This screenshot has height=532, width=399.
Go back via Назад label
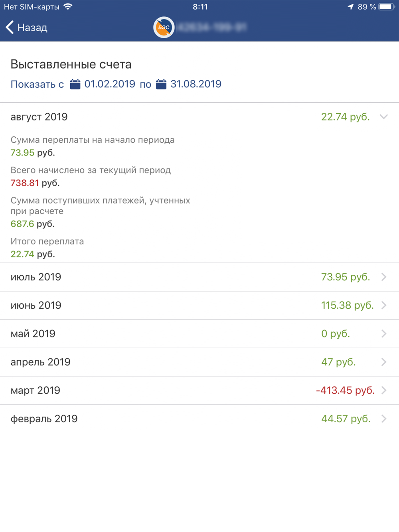pos(32,28)
